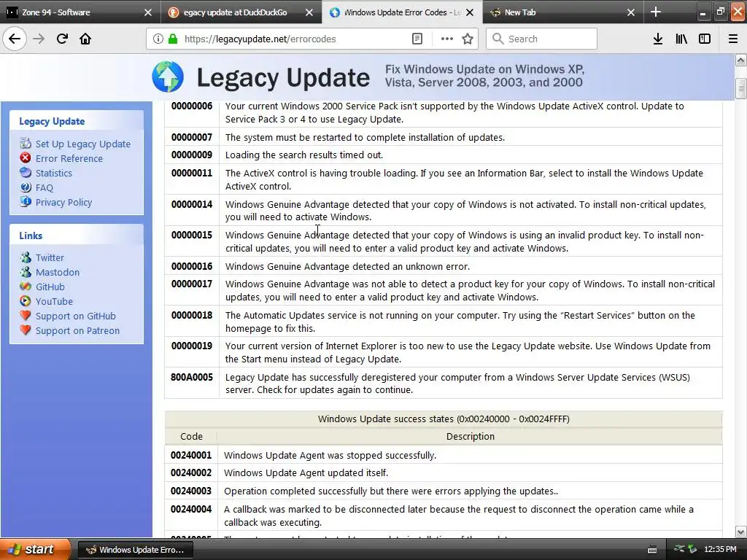The height and width of the screenshot is (560, 747).
Task: Click the keyboard icon in system tray
Action: 652,550
